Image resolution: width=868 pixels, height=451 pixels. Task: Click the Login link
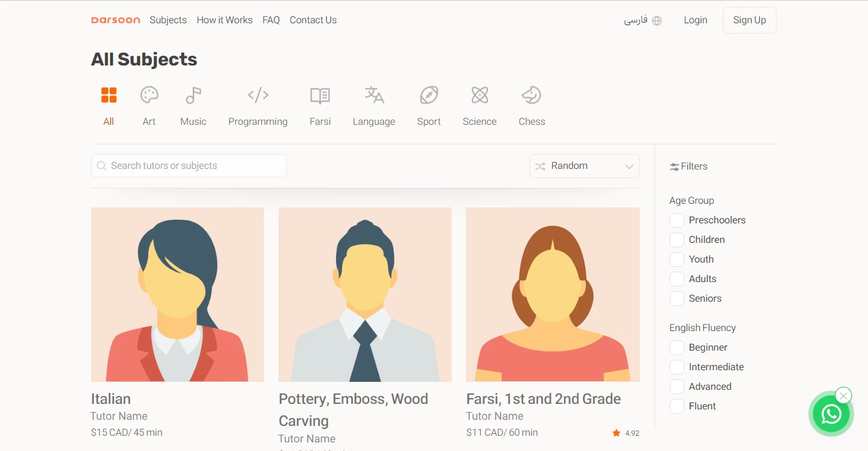coord(695,20)
